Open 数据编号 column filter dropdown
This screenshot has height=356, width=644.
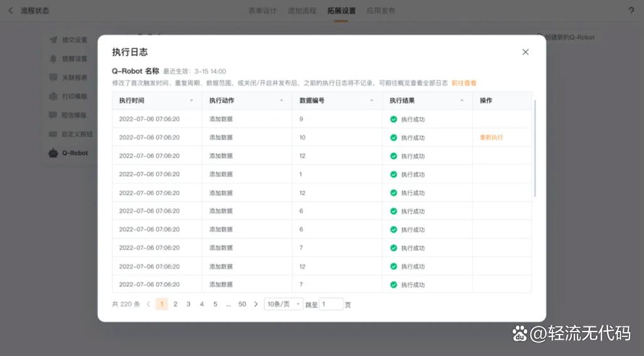(x=372, y=100)
